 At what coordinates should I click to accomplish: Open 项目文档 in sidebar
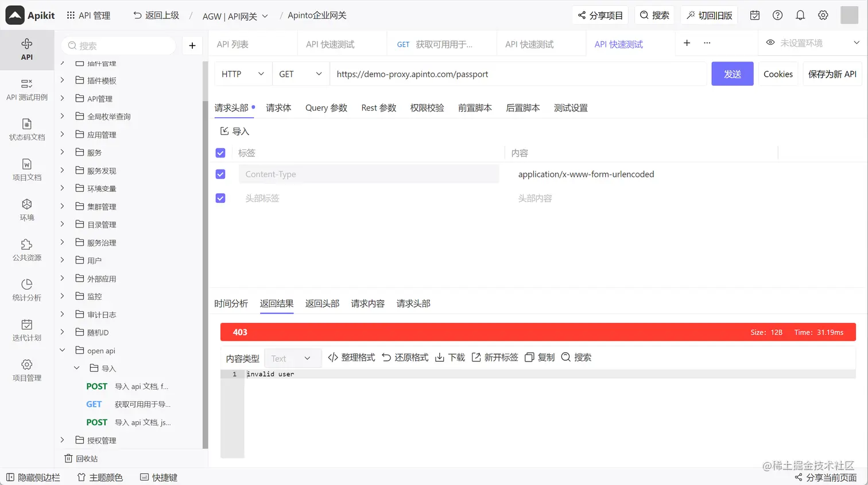27,170
